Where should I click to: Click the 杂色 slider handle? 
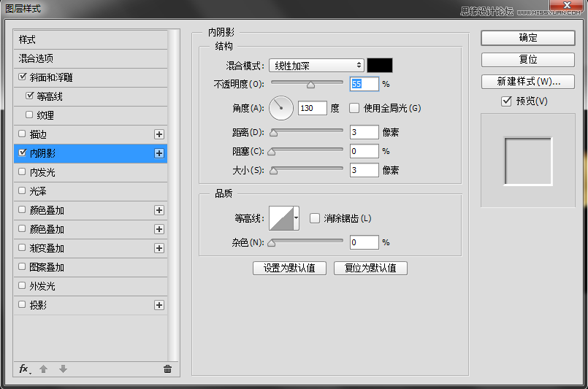click(272, 243)
